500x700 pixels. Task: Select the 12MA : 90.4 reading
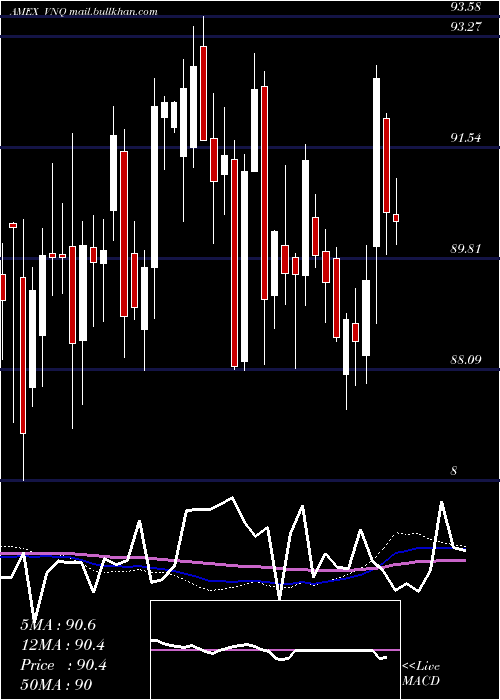63,645
